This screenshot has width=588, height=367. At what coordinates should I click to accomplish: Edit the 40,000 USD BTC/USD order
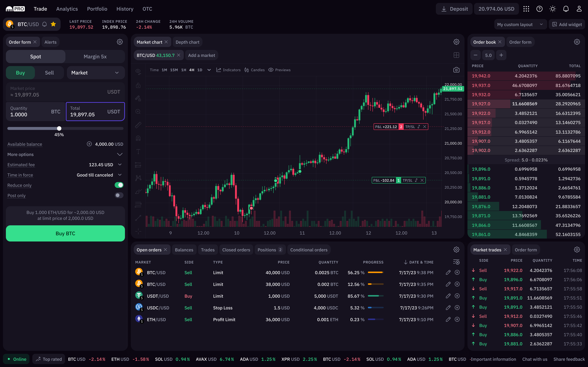click(x=448, y=272)
